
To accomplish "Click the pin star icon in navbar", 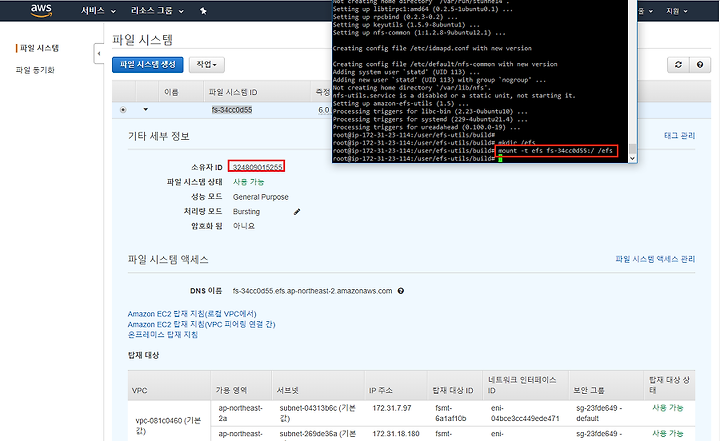I will [x=203, y=11].
